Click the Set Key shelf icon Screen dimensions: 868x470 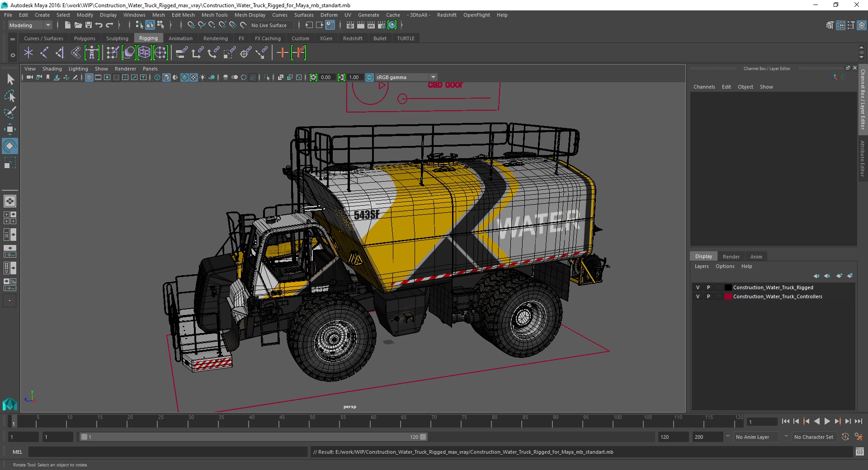pos(282,53)
